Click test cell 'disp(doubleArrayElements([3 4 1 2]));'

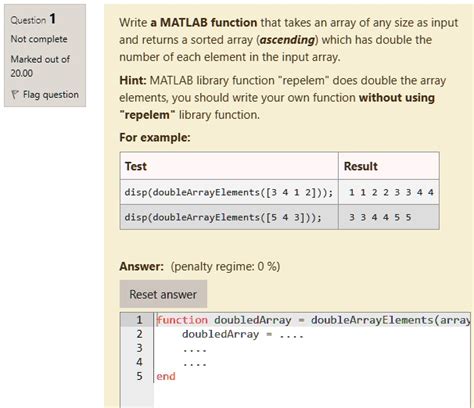[x=229, y=192]
